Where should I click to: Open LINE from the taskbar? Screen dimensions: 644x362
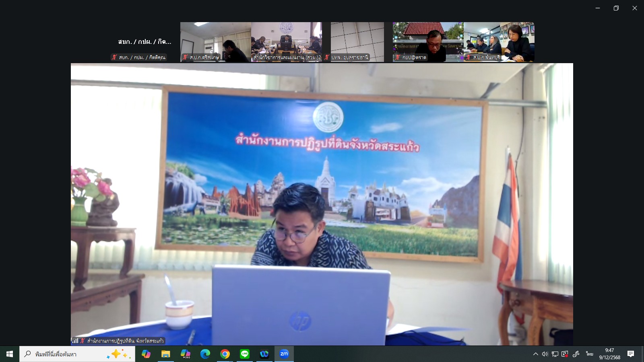(245, 354)
